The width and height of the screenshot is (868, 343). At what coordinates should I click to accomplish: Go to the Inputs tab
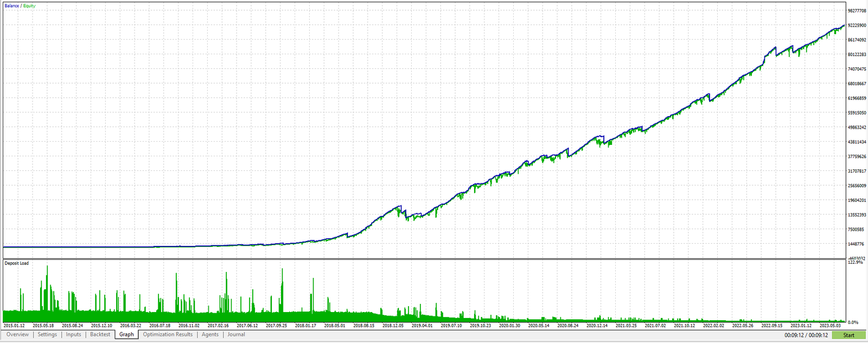point(73,334)
